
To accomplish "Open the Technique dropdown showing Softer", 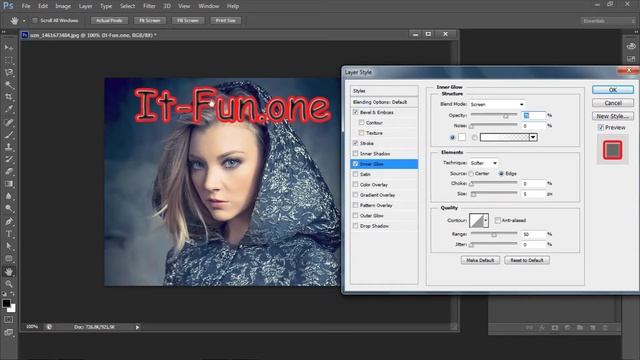I will pyautogui.click(x=484, y=163).
